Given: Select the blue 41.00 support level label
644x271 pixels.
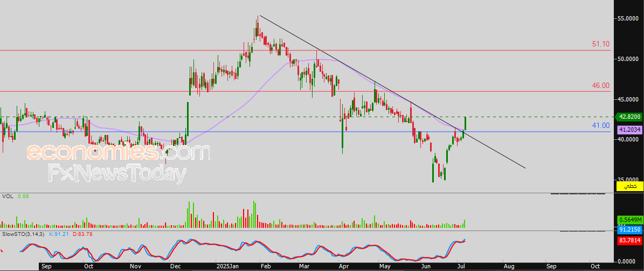Looking at the screenshot, I should [600, 125].
